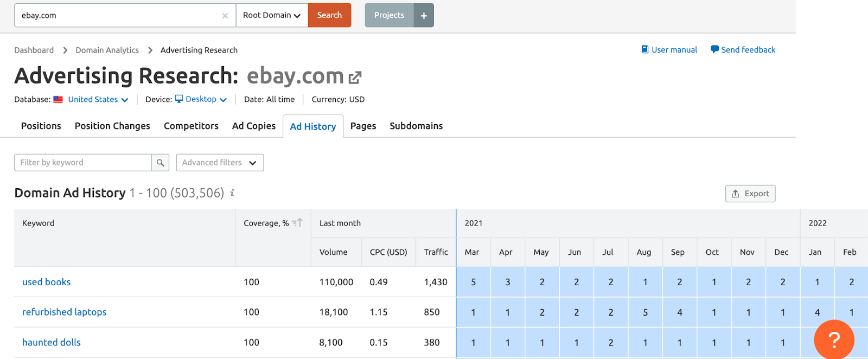This screenshot has height=359, width=868.
Task: Open the haunted dolls keyword link
Action: (x=51, y=342)
